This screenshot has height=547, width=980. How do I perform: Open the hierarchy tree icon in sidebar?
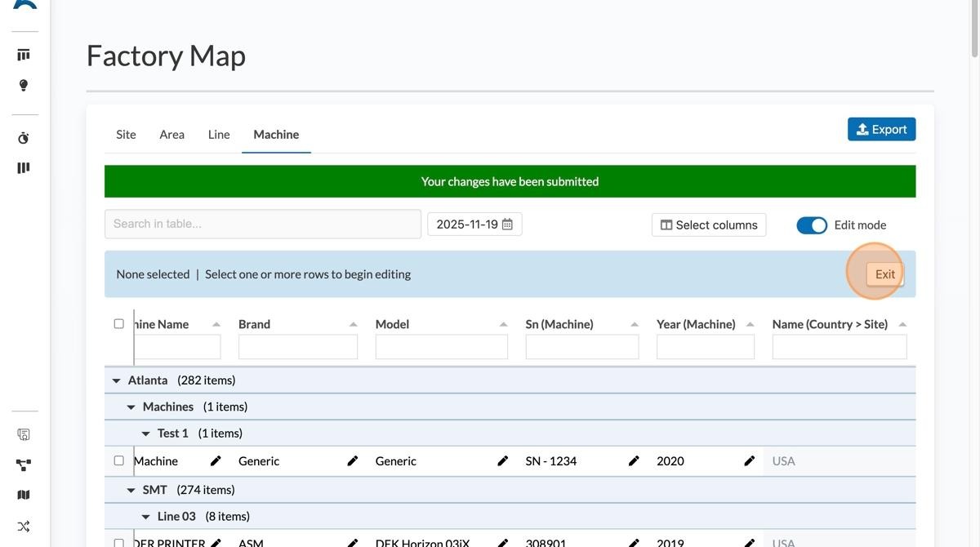[x=24, y=465]
